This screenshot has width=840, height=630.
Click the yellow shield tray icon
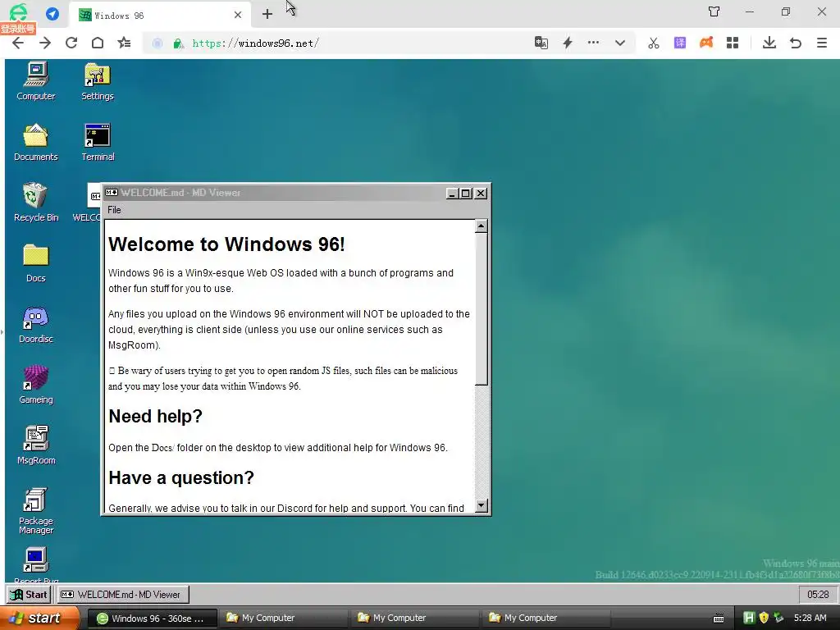point(764,618)
